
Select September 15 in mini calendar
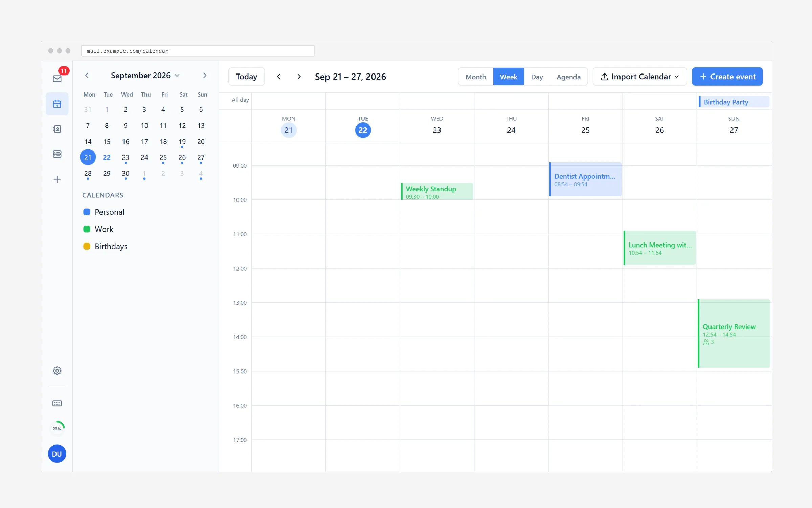(107, 142)
